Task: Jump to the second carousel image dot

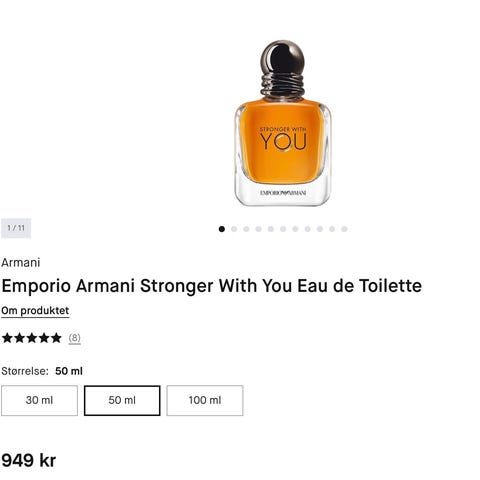Action: 234,229
